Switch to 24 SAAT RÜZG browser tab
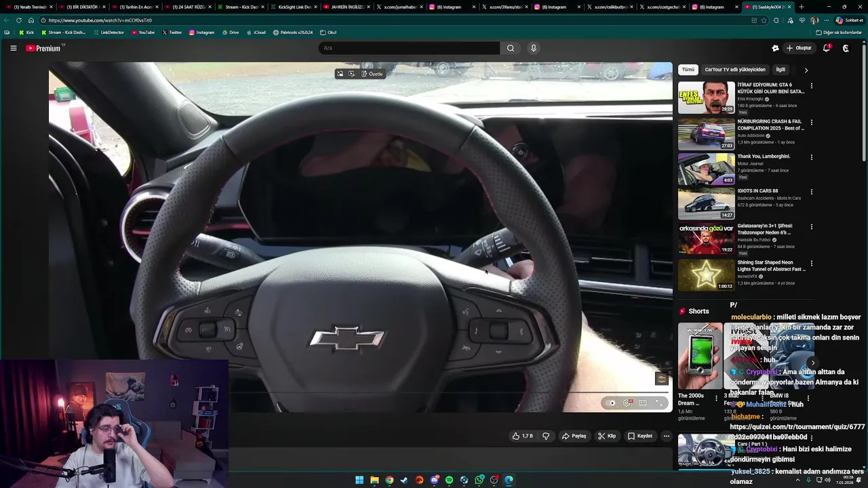Screen dimensions: 868x488 tap(186, 7)
